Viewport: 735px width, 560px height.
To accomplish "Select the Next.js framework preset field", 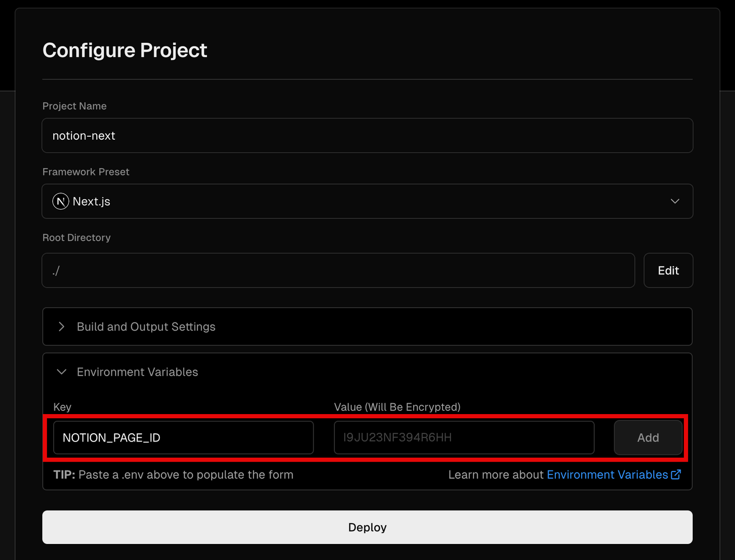I will (x=367, y=201).
